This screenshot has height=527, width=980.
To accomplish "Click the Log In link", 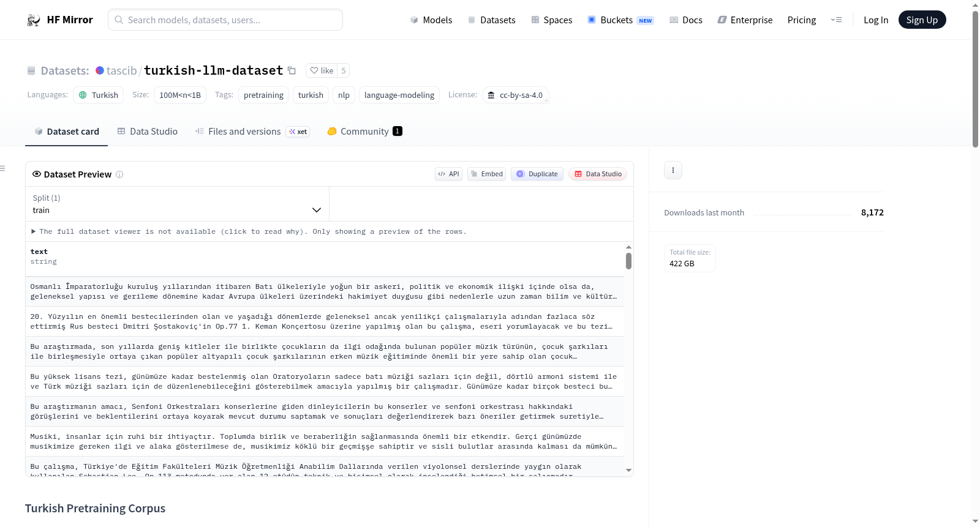I will pyautogui.click(x=876, y=20).
